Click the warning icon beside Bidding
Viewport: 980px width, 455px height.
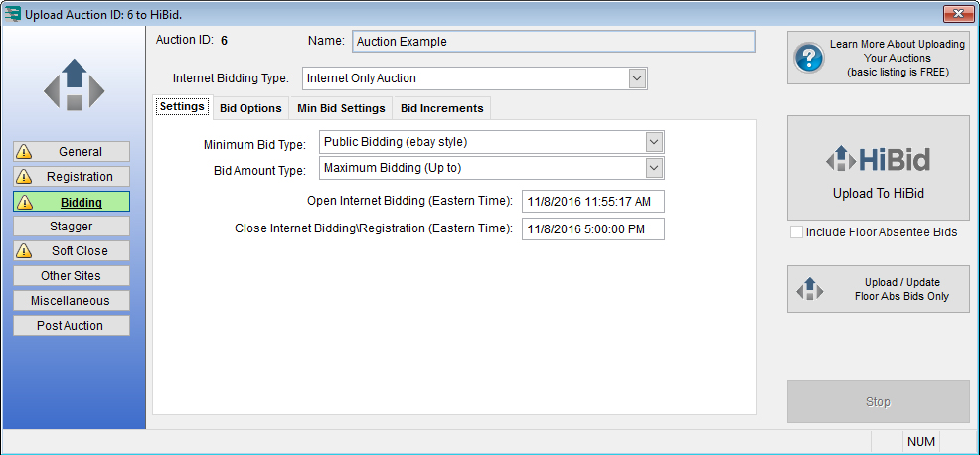23,202
